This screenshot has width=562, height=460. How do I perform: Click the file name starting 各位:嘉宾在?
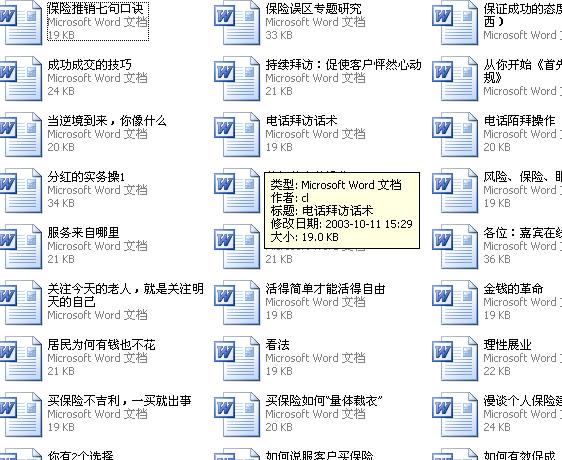point(523,233)
